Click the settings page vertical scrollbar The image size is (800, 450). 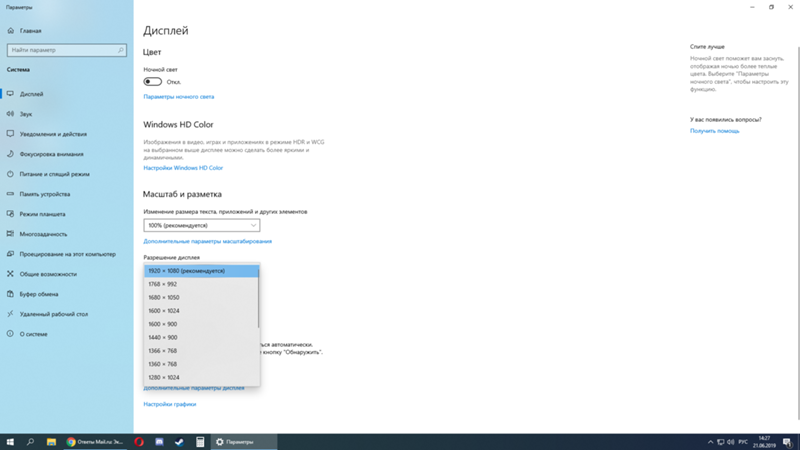coord(798,233)
